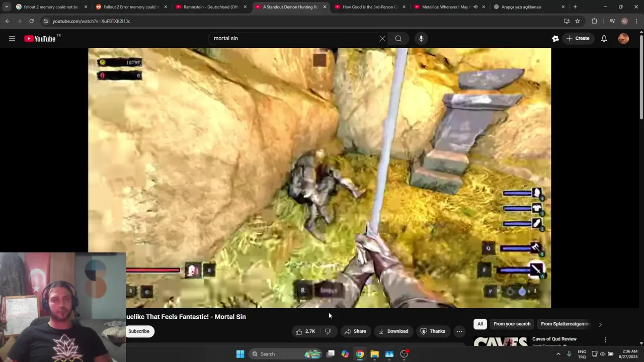Click the address bar URL

91,21
